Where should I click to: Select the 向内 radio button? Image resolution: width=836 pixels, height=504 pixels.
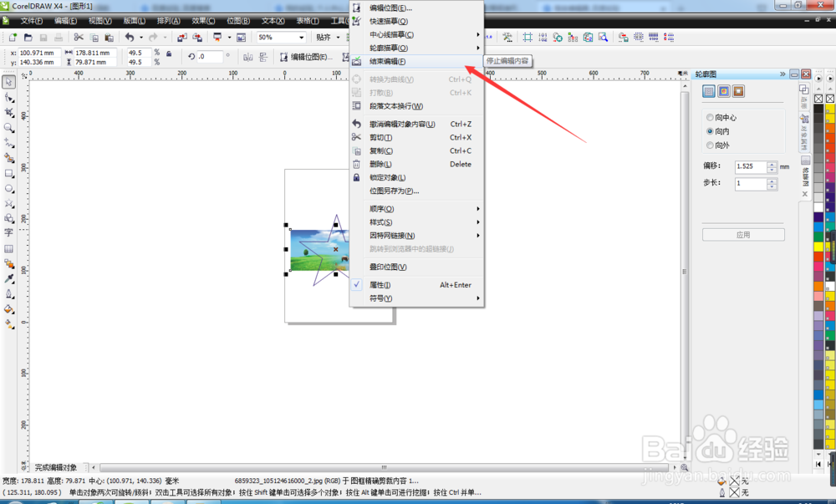click(x=710, y=131)
